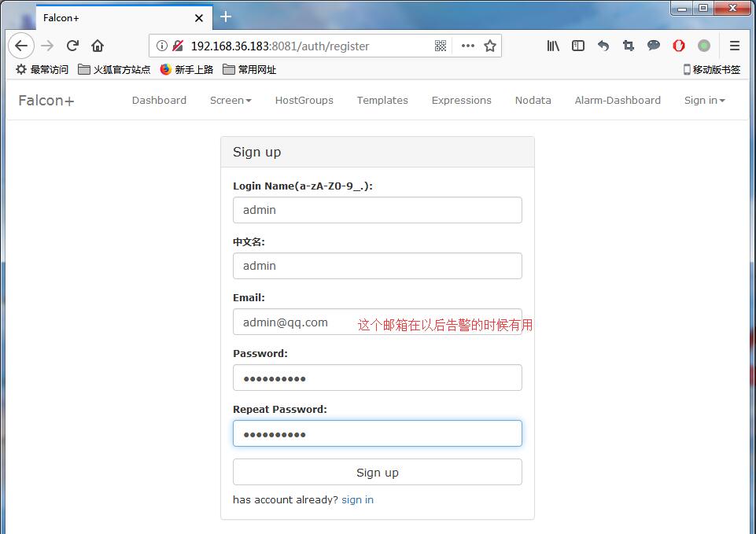The image size is (756, 534).
Task: Click the screenshot crop icon
Action: pos(629,46)
